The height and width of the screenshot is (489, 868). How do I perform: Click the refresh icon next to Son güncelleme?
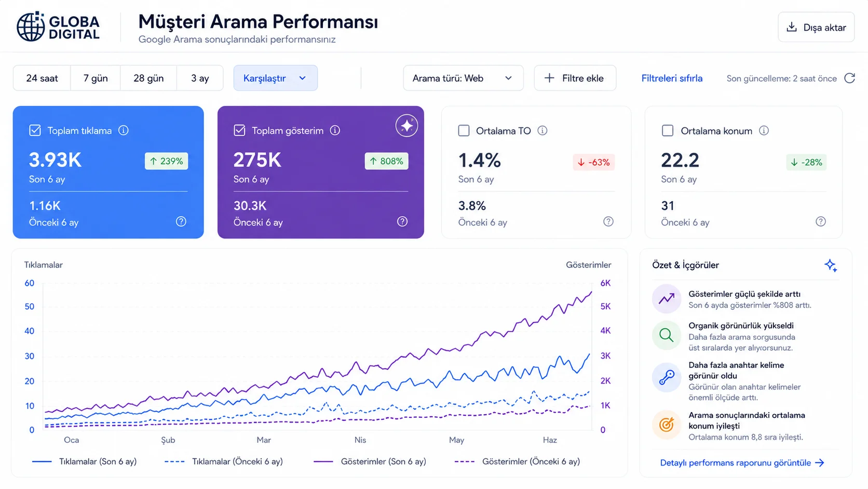pyautogui.click(x=849, y=78)
